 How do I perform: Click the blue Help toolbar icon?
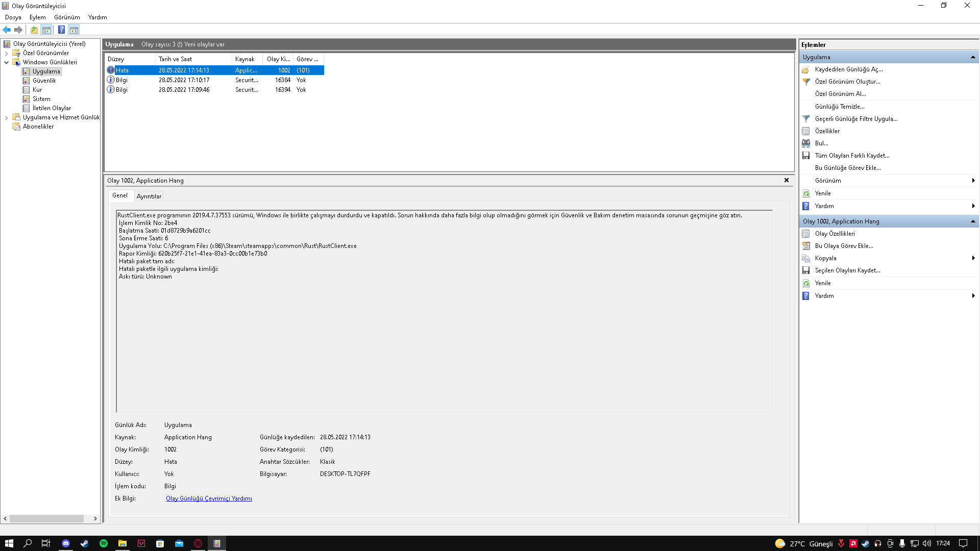pyautogui.click(x=61, y=30)
